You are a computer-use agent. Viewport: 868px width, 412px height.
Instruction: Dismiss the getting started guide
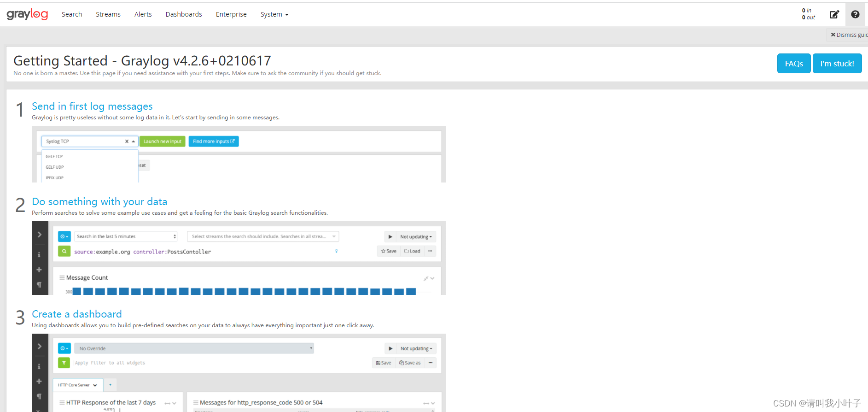849,35
